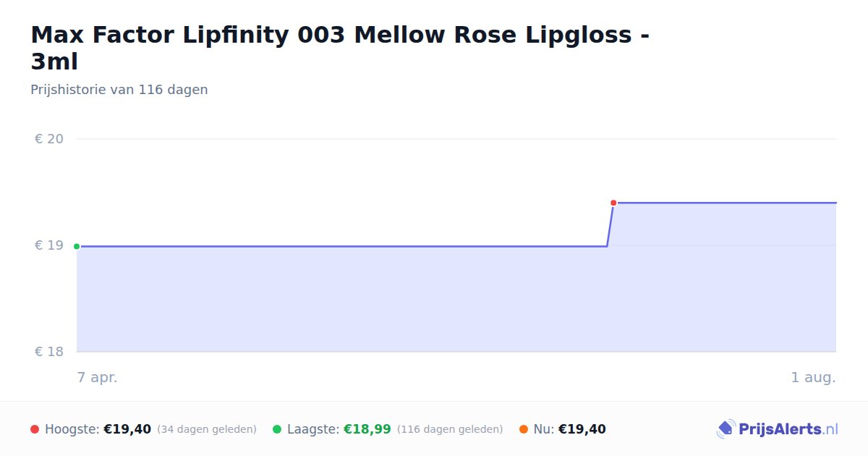868x456 pixels.
Task: Click the product title Max Factor Lipfinity
Action: coord(340,48)
